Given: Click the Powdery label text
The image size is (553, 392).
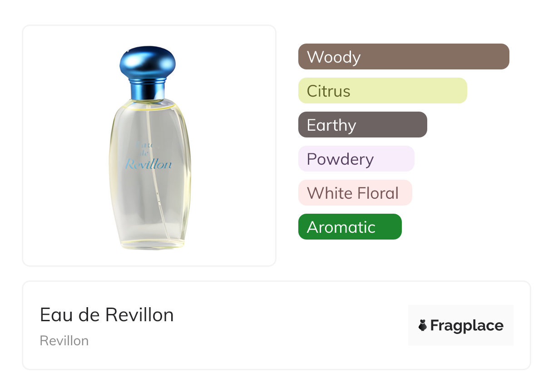Looking at the screenshot, I should tap(341, 159).
